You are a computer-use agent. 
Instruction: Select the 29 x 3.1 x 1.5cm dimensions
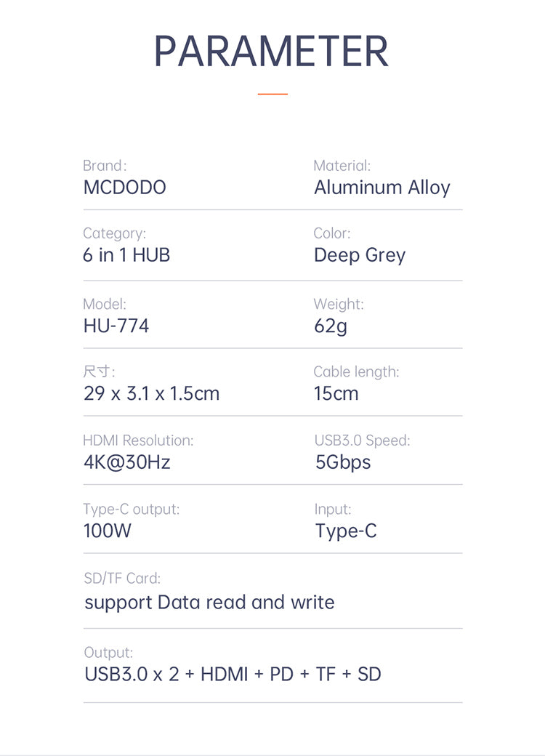(x=151, y=394)
